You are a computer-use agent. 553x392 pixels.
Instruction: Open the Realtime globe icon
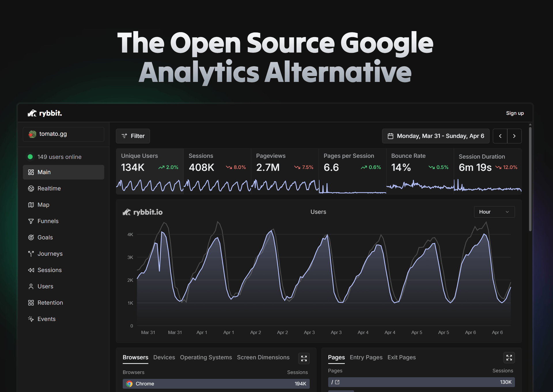(x=31, y=189)
